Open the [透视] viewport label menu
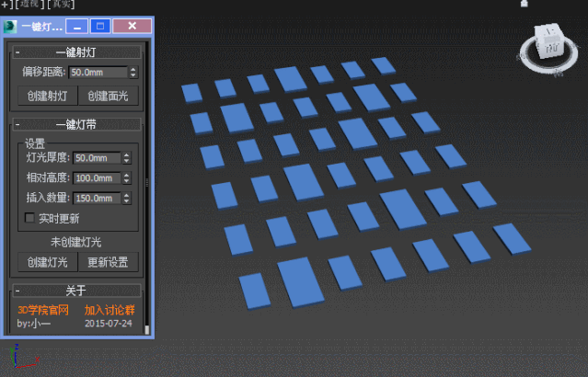 tap(29, 5)
